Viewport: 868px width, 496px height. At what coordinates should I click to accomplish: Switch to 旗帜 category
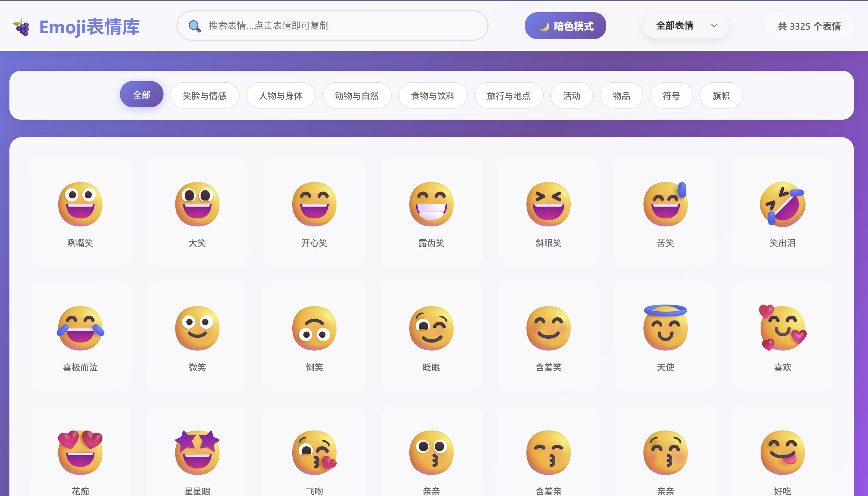721,95
